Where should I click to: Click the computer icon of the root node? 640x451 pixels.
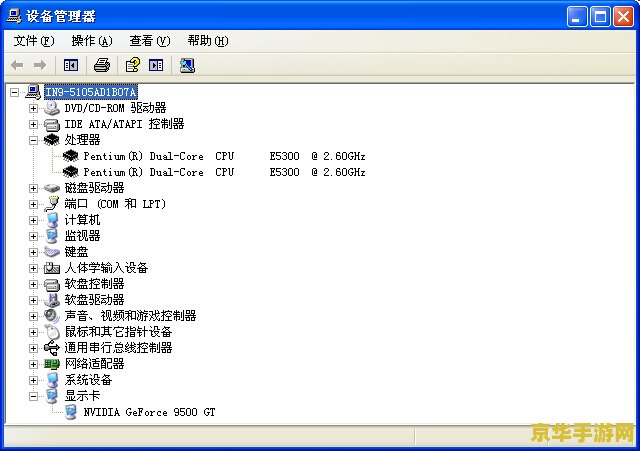pyautogui.click(x=33, y=92)
